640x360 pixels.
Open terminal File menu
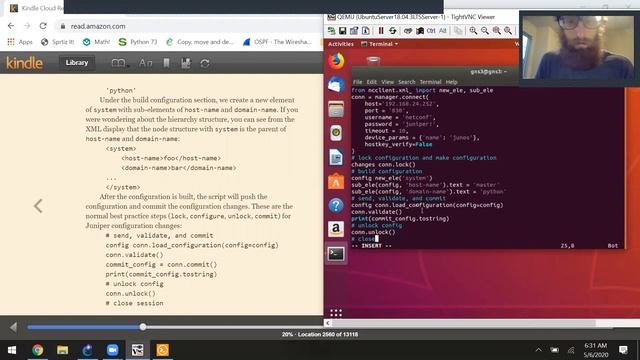[358, 82]
